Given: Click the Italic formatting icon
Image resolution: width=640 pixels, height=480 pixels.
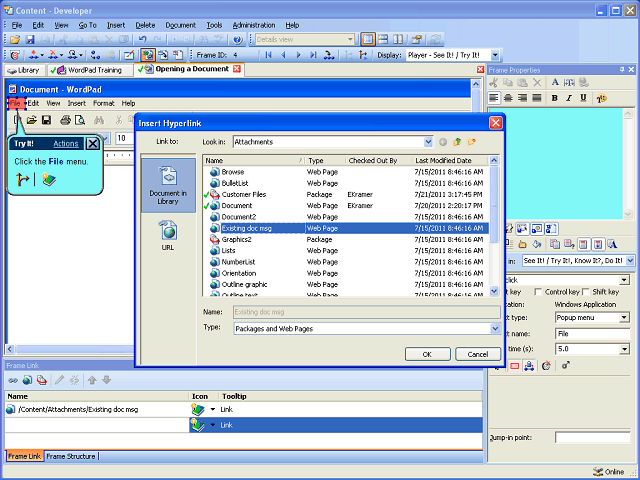Looking at the screenshot, I should click(x=569, y=98).
